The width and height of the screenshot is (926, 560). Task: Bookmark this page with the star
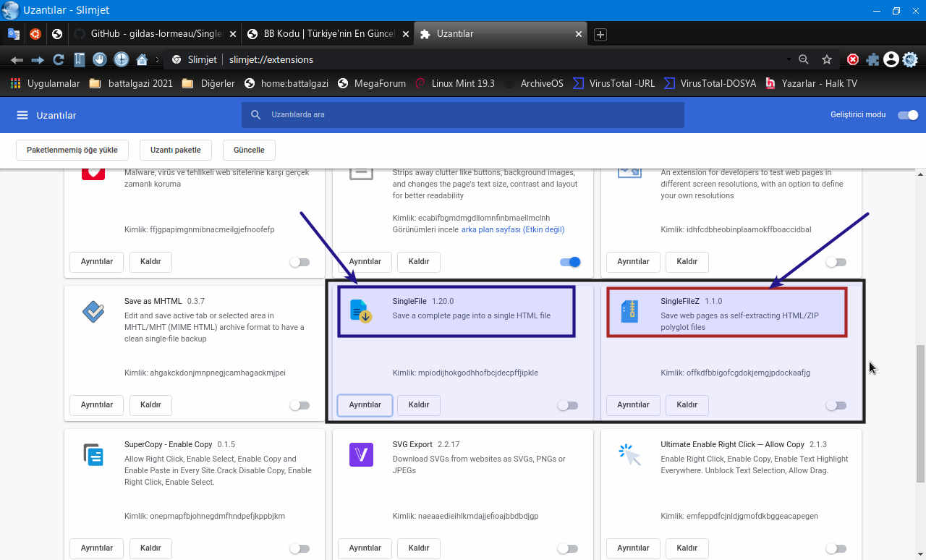click(827, 59)
